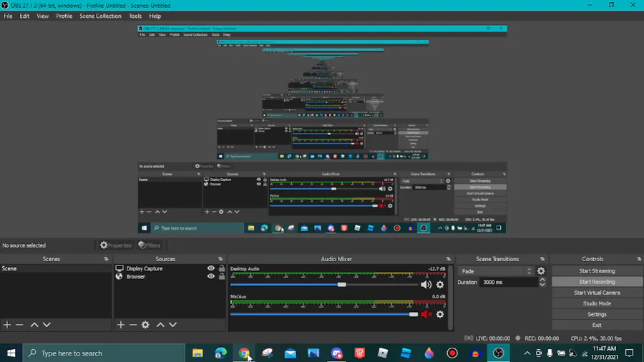Click the Display Capture monitor icon

pyautogui.click(x=119, y=268)
